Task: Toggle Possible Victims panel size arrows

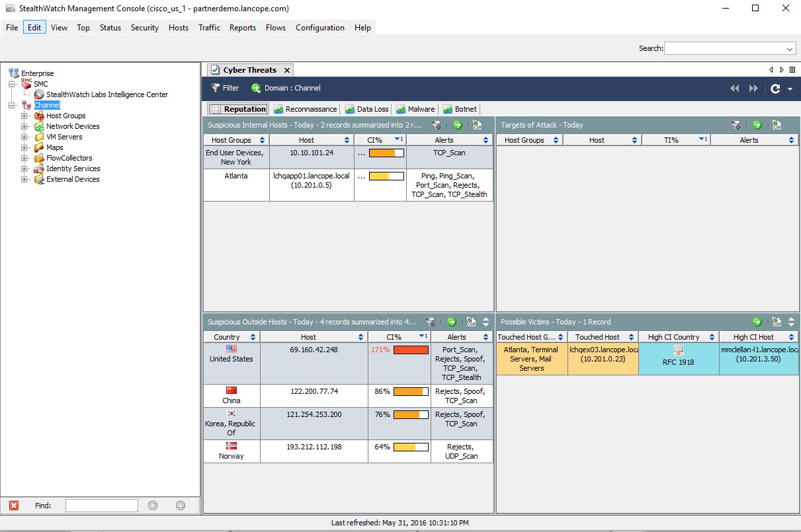Action: pos(792,322)
